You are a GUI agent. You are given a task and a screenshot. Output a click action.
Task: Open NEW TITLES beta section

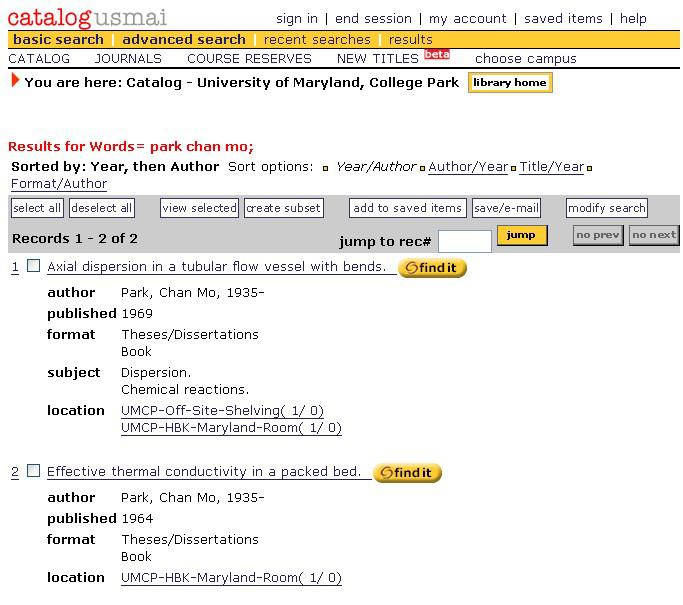pyautogui.click(x=393, y=57)
